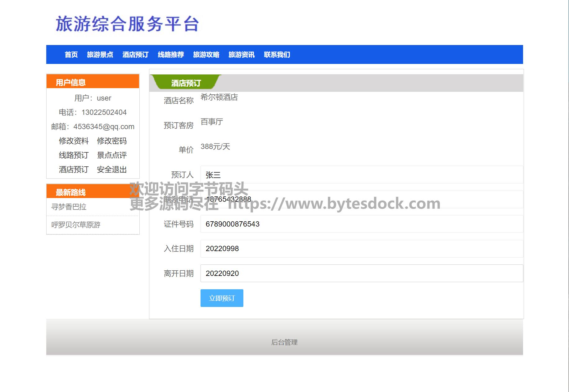Click the 首页 navigation menu item
The image size is (569, 392).
click(x=71, y=55)
